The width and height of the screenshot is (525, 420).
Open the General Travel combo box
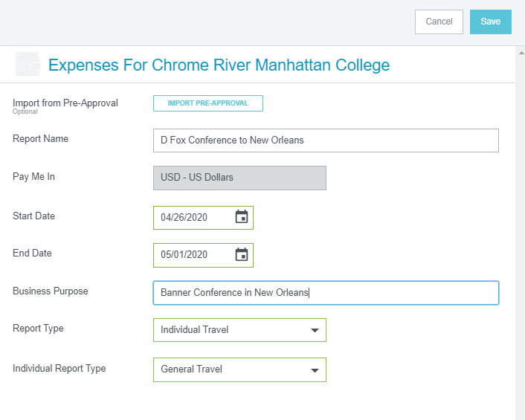click(x=239, y=369)
